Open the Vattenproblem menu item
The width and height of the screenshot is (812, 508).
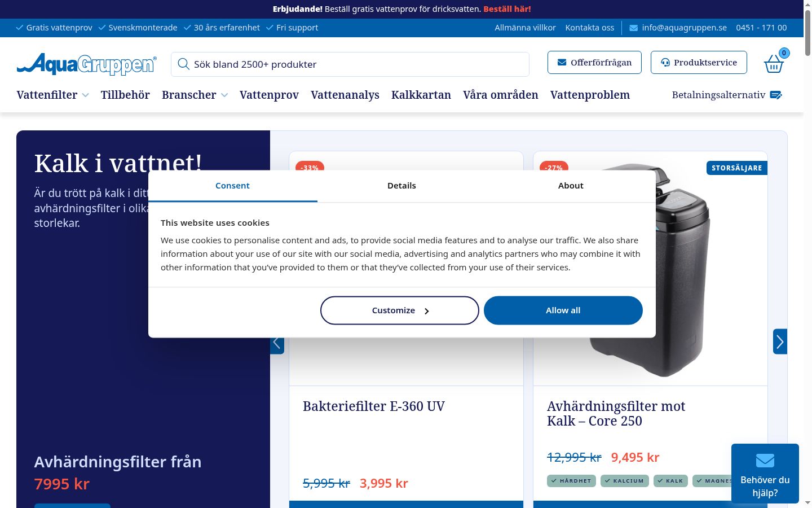[x=590, y=95]
